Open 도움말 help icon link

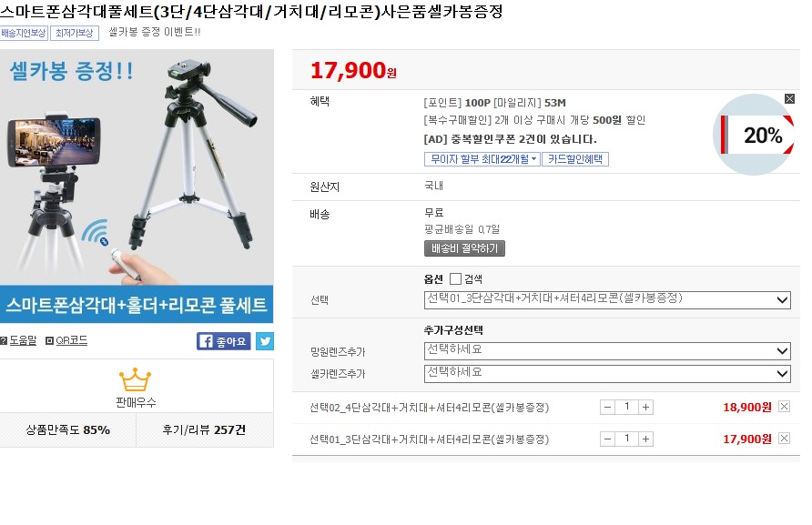(x=18, y=340)
